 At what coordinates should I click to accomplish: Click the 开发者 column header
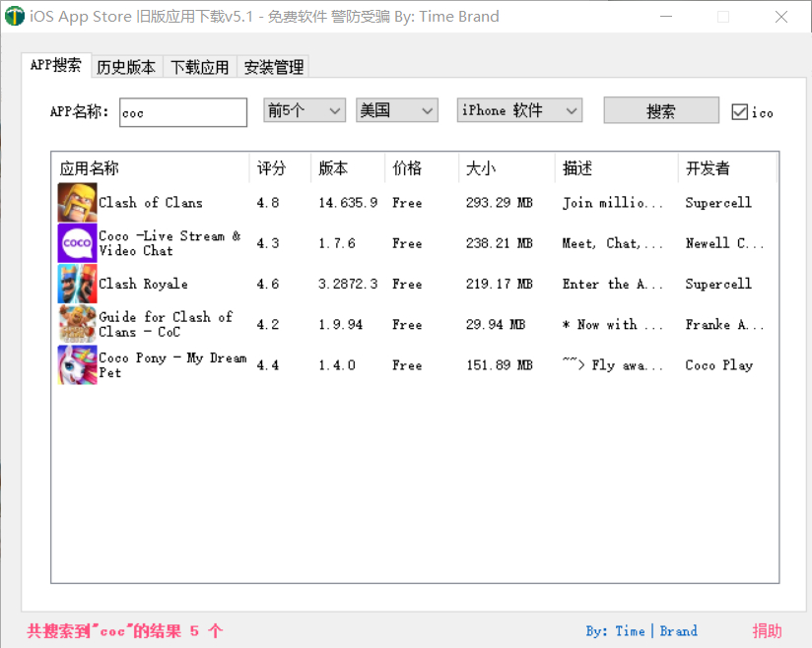pos(727,168)
